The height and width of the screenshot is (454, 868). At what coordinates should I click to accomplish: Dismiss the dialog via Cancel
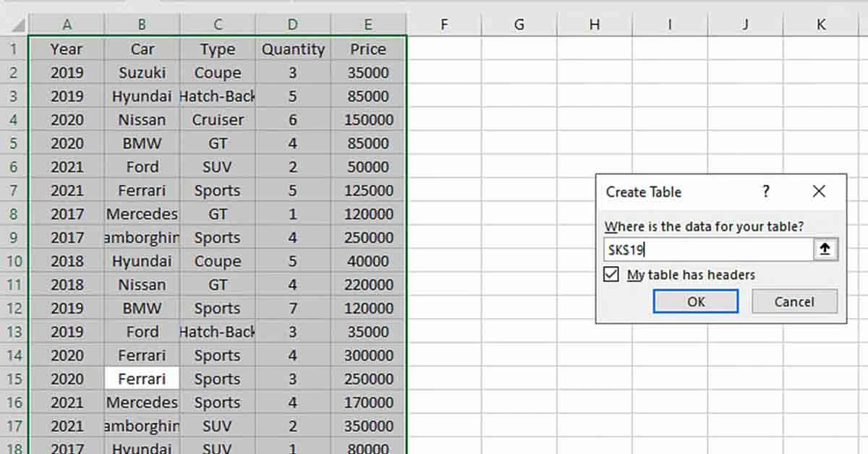pos(794,301)
